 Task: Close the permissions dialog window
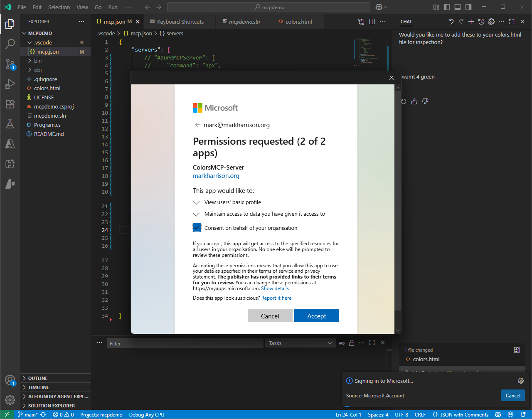(x=391, y=78)
